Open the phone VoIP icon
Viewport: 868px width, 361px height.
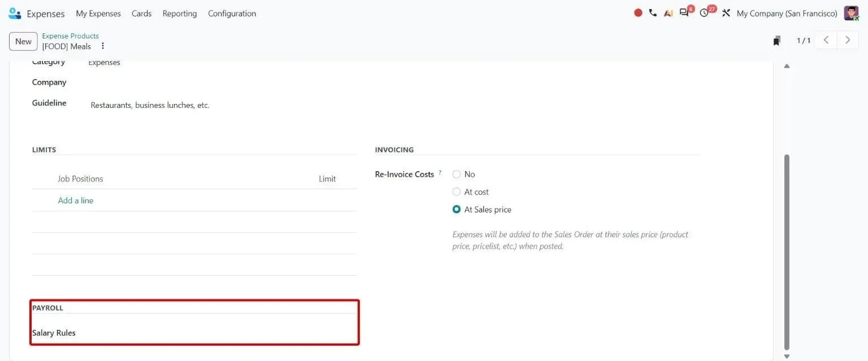click(x=653, y=13)
